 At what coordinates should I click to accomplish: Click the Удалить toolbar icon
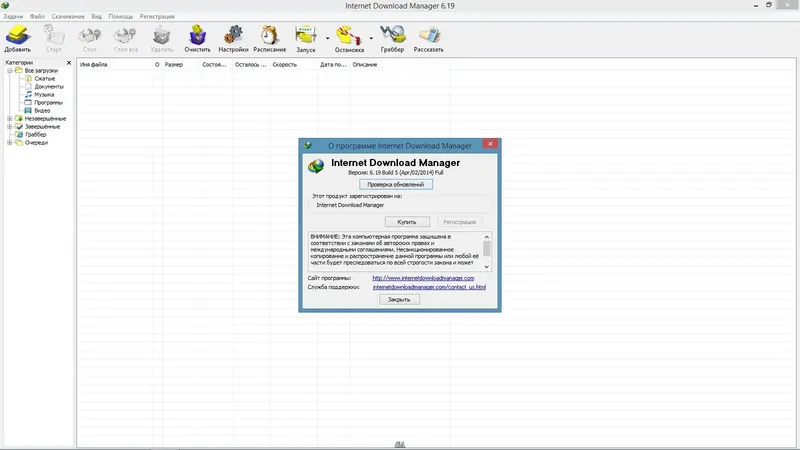pyautogui.click(x=162, y=38)
